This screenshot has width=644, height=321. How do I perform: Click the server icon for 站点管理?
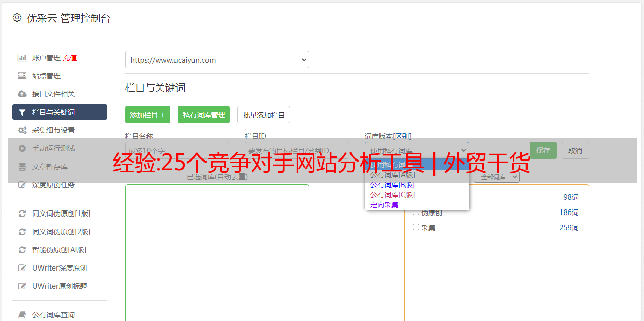22,76
